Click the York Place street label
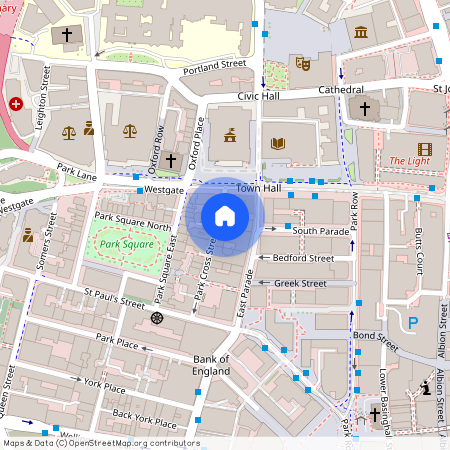Image resolution: width=450 pixels, height=450 pixels. tap(105, 386)
